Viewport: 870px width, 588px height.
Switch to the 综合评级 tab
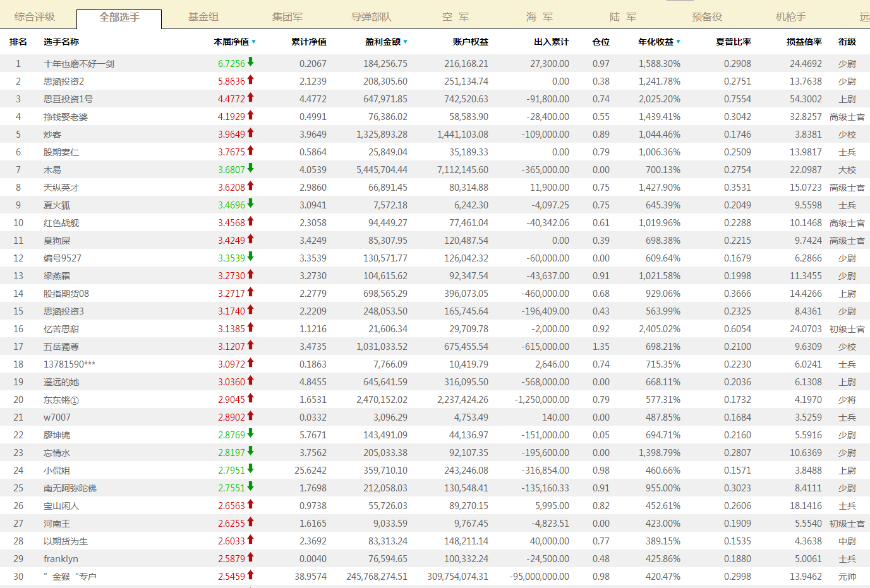click(x=35, y=17)
